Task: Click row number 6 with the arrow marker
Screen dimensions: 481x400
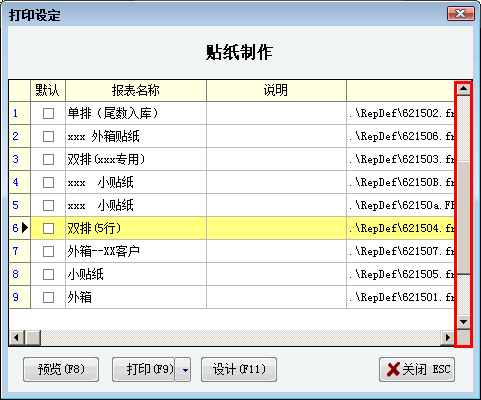Action: click(x=20, y=228)
